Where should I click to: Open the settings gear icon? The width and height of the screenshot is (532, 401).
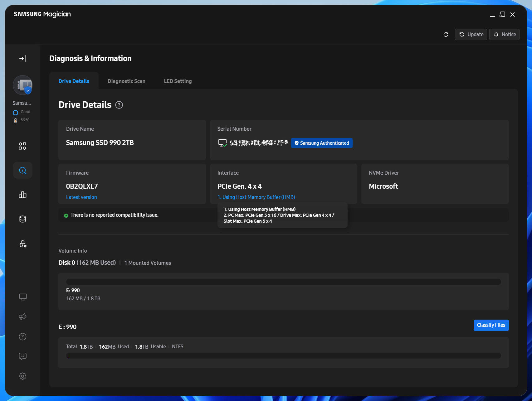(22, 376)
